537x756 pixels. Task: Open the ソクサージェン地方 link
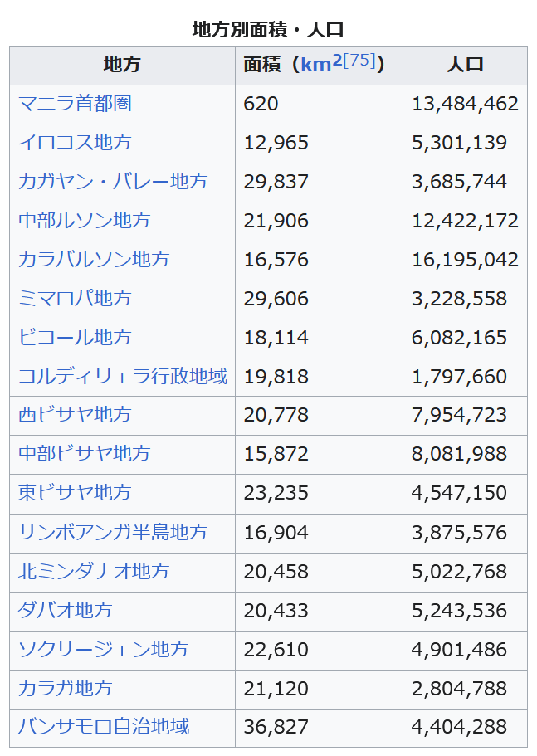[104, 649]
